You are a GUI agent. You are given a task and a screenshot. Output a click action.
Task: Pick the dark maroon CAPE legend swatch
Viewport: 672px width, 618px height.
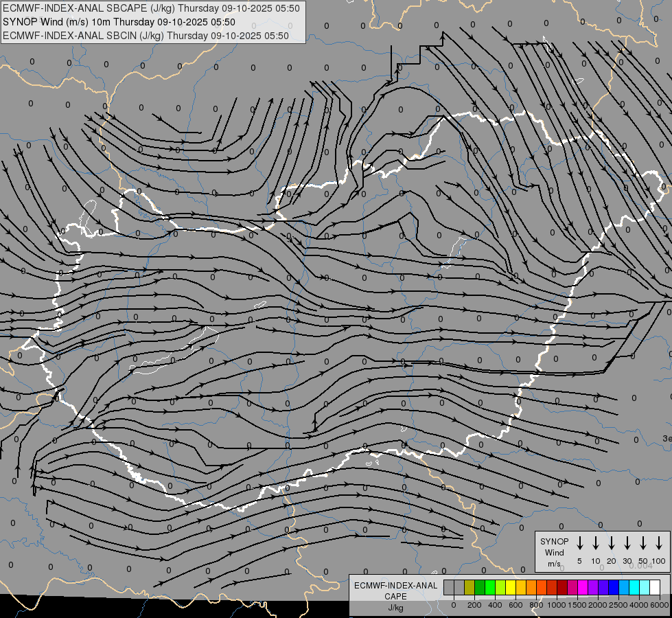tap(562, 587)
